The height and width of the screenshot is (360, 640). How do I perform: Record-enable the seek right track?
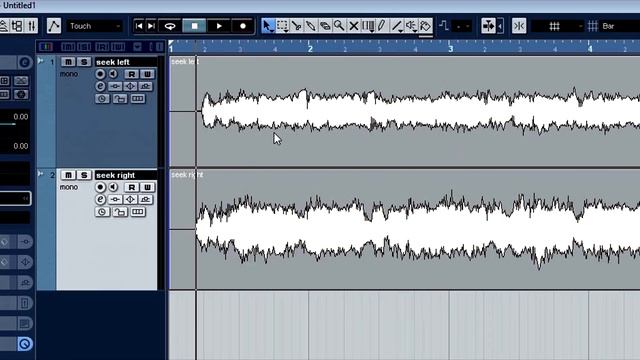[100, 187]
